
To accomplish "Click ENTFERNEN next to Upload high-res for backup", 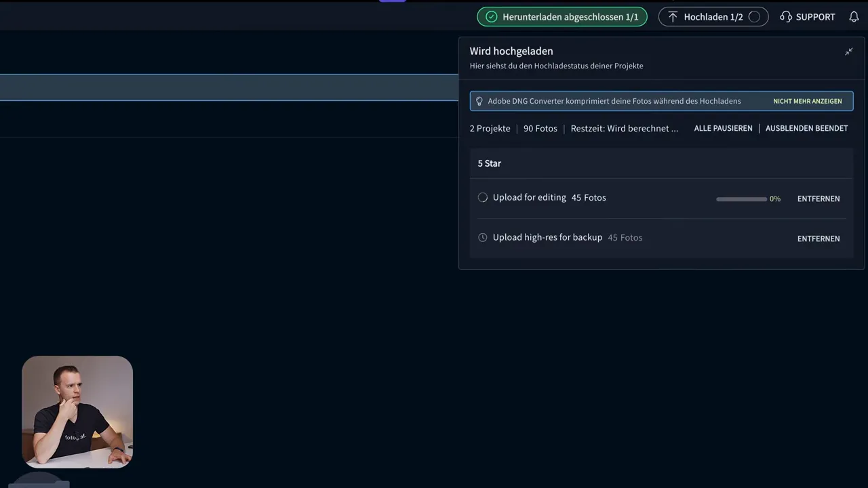I will (x=818, y=239).
